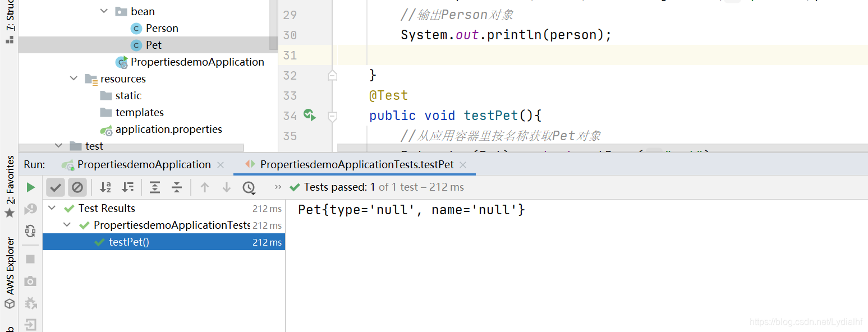Viewport: 868px width, 332px height.
Task: Click the toggle auto-test icon
Action: coord(31,230)
